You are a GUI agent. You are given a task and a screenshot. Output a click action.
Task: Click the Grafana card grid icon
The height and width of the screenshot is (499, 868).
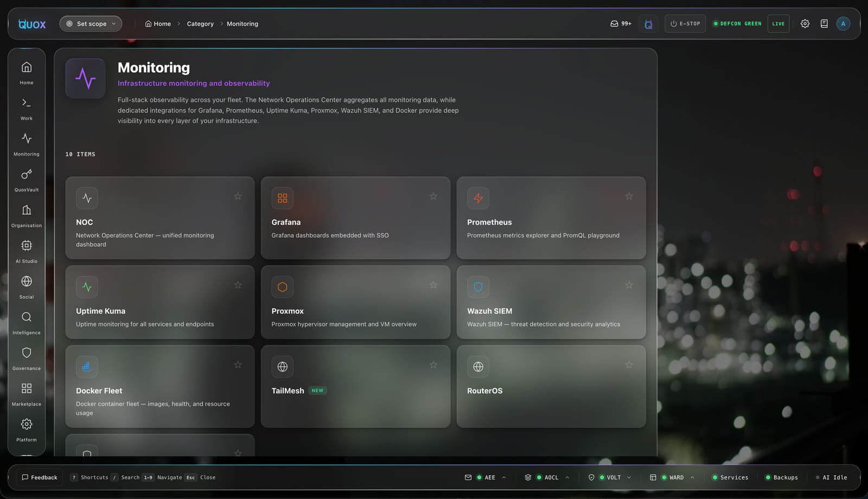[283, 199]
